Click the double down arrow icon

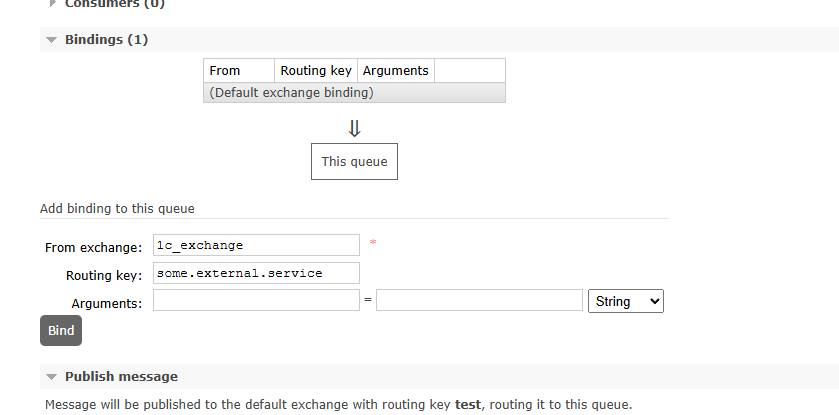354,128
